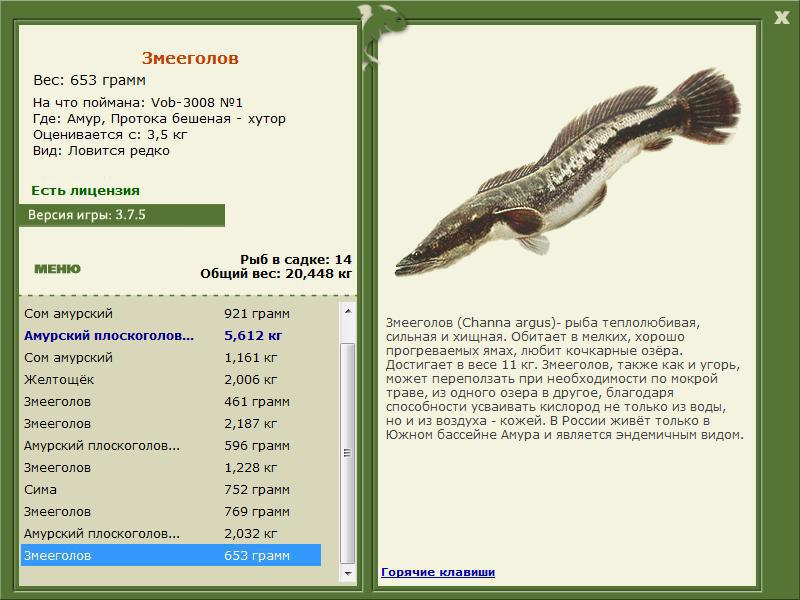Click the Вес: 653 грамм line
The image size is (800, 600).
89,80
